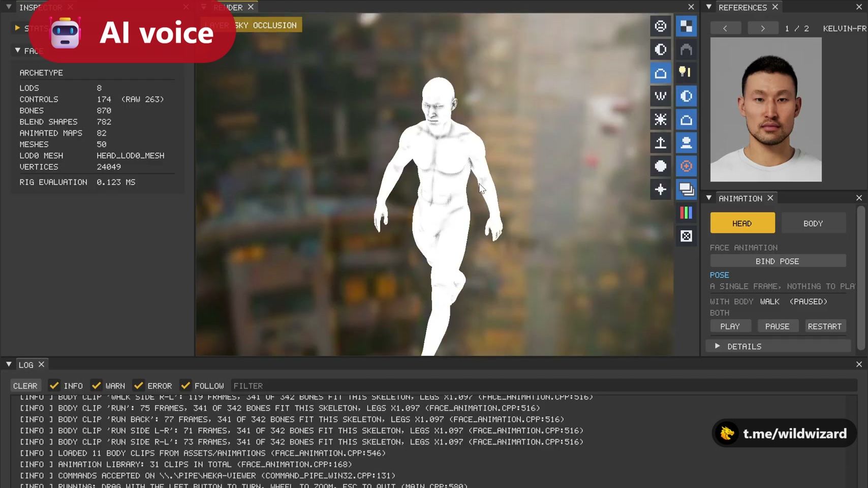The width and height of the screenshot is (868, 488).
Task: Select the ANIMATION tab
Action: point(740,198)
